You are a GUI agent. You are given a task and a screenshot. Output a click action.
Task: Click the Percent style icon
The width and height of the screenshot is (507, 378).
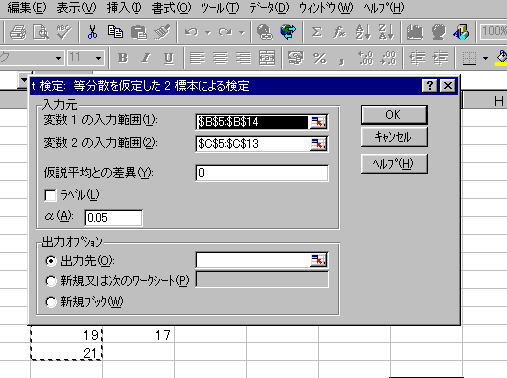[320, 58]
